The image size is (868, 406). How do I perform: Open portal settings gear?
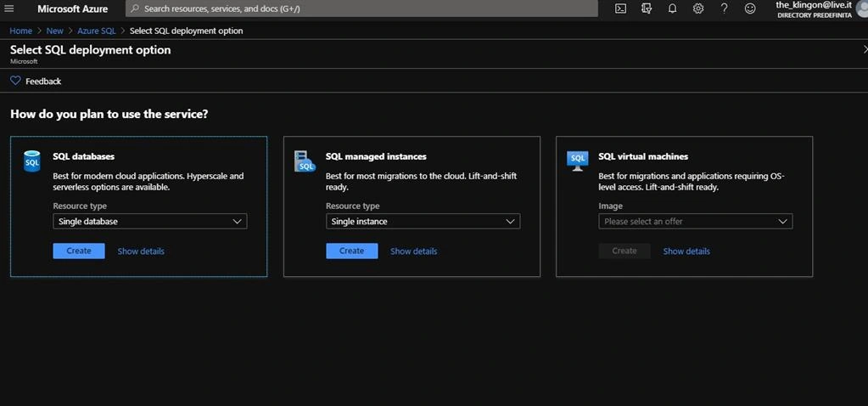click(698, 8)
